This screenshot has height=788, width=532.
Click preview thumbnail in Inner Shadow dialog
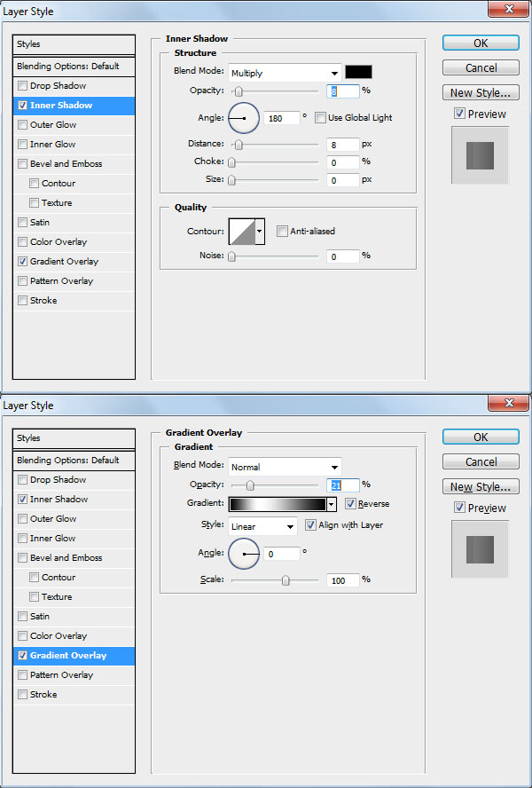[480, 155]
